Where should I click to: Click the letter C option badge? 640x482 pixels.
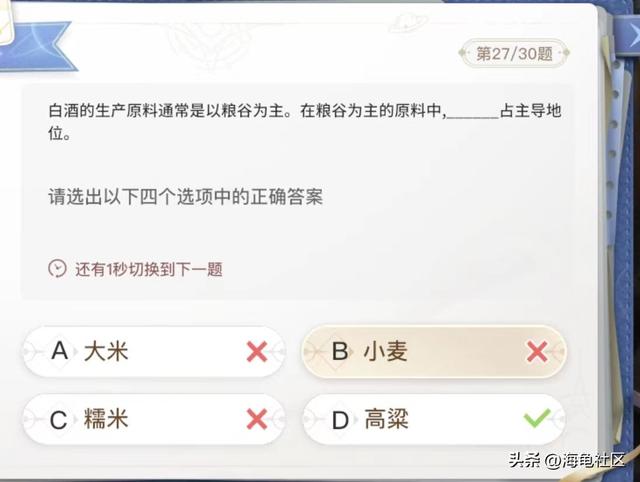pyautogui.click(x=59, y=420)
